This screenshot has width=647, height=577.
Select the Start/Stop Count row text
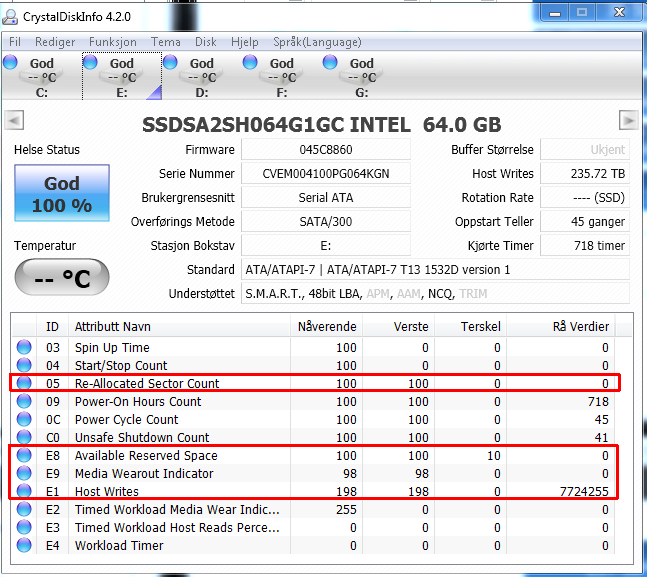pyautogui.click(x=121, y=365)
